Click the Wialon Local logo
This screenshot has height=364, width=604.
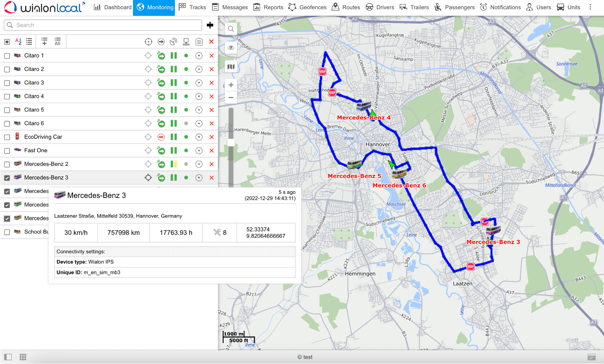click(45, 7)
